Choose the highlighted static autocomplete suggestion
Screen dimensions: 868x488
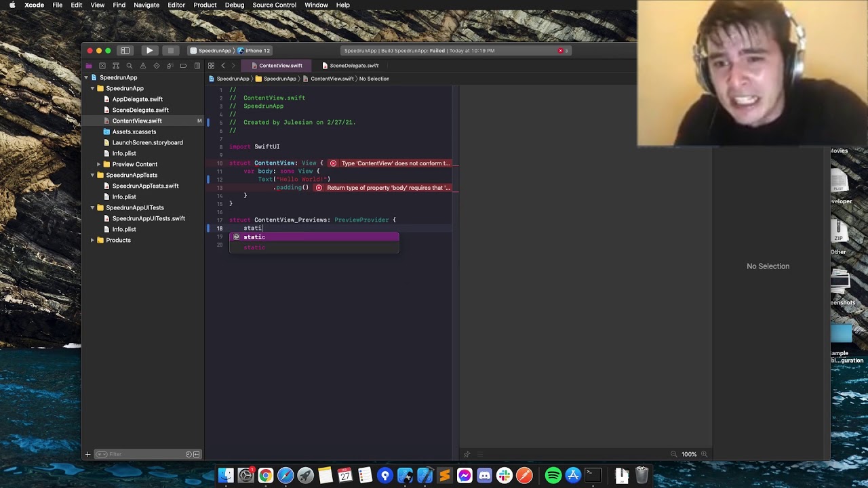[314, 237]
